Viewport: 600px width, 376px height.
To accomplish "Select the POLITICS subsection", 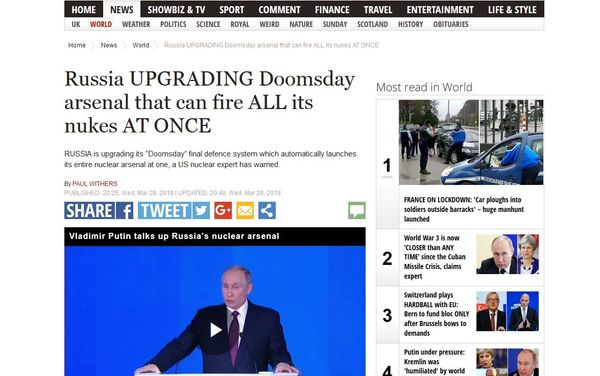I will (173, 24).
